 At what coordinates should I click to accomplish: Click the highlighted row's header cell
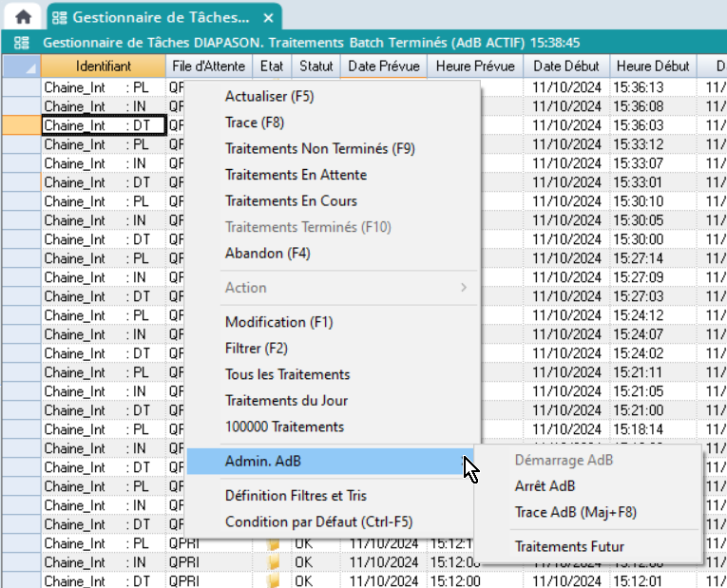coord(21,125)
